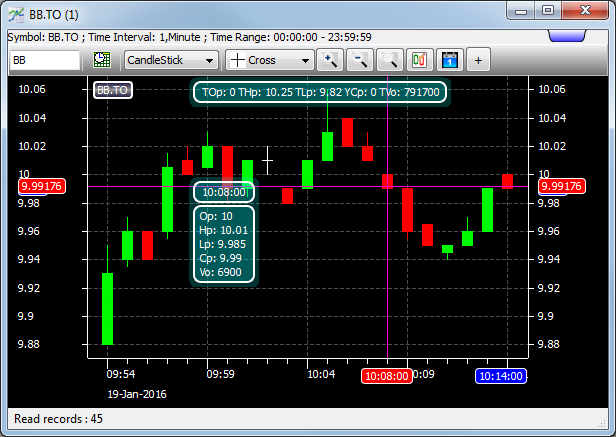The image size is (616, 437).
Task: Click the red 10:08:00 time axis marker
Action: pos(385,377)
